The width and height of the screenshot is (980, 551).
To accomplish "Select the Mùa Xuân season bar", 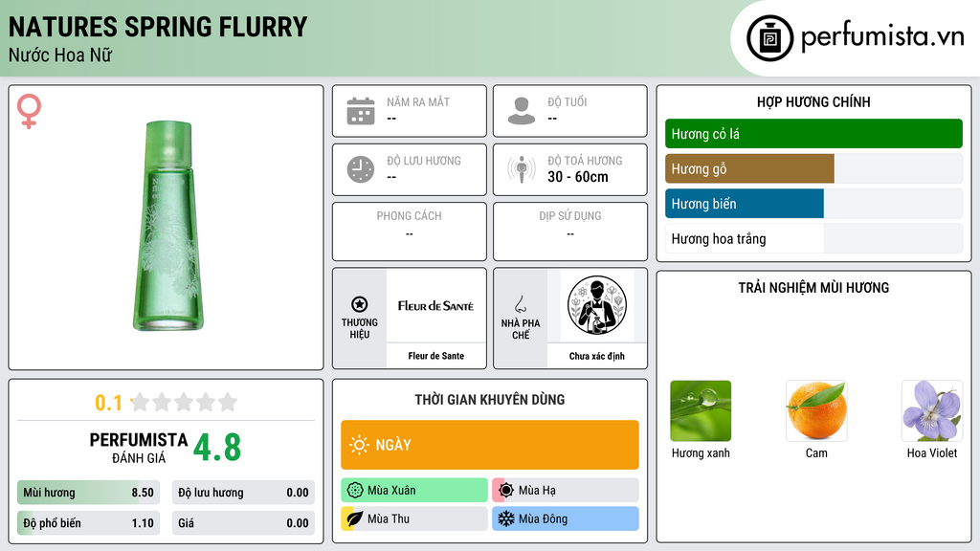I will [414, 491].
